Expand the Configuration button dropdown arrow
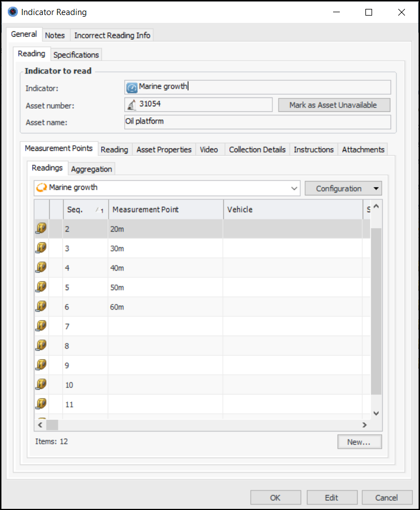This screenshot has height=510, width=420. [376, 189]
